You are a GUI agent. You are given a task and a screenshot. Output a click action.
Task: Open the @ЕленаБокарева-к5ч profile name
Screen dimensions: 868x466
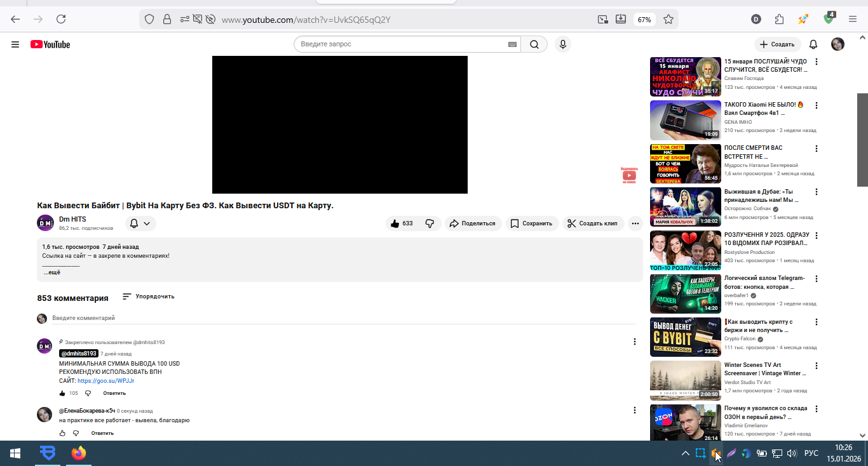point(87,411)
